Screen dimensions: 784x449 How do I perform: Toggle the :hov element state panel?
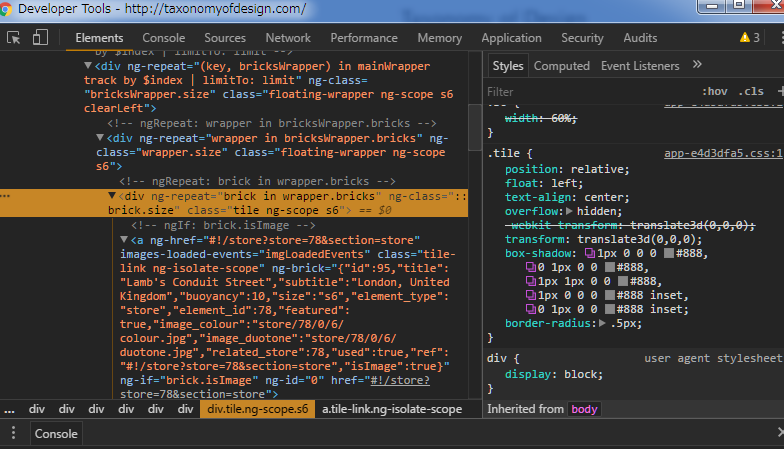click(715, 91)
